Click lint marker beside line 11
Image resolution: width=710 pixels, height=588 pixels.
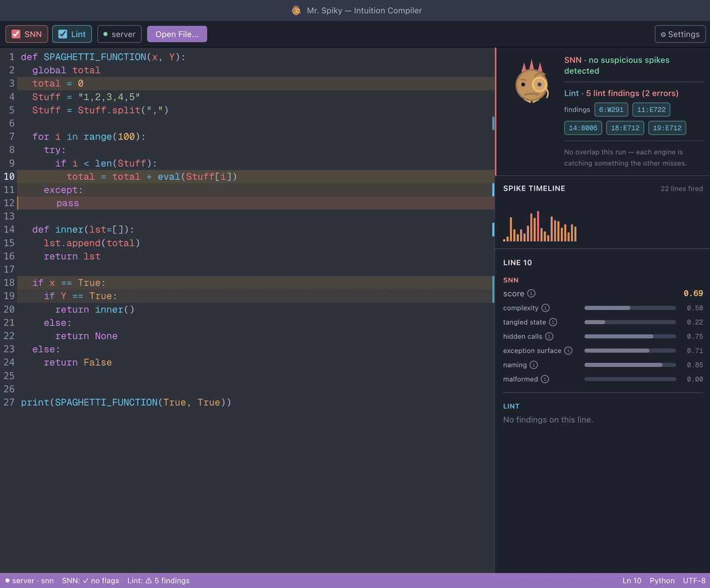493,190
